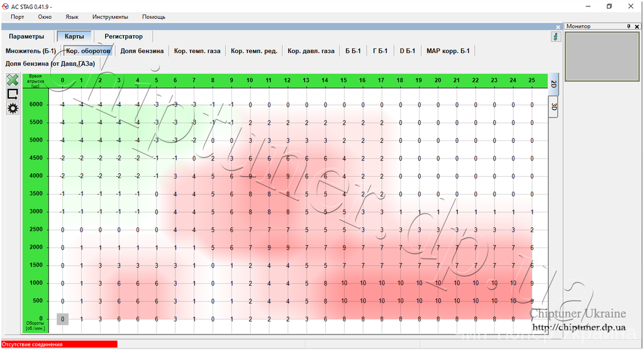
Task: Click the 6000 RPM row header
Action: [36, 104]
